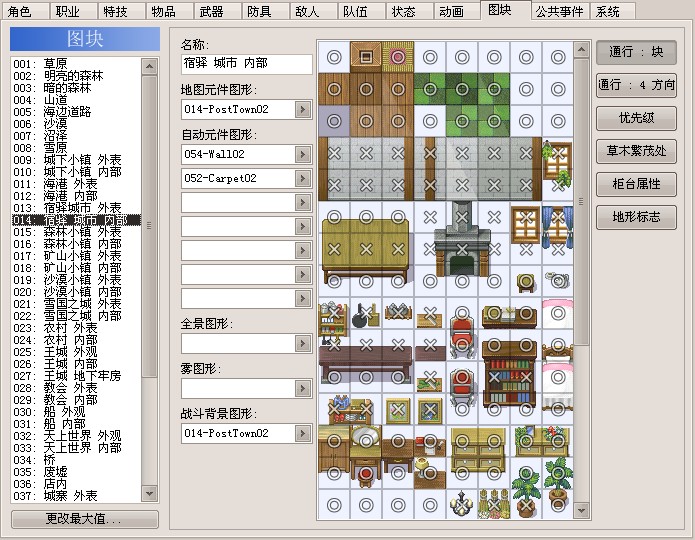Click the pink flower framed painting tile
Viewport: 695px width, 540px height.
(398, 410)
